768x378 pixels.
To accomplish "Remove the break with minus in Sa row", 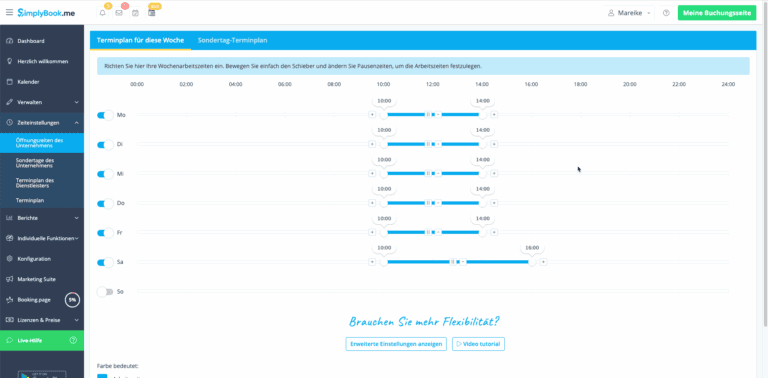I will pyautogui.click(x=463, y=262).
